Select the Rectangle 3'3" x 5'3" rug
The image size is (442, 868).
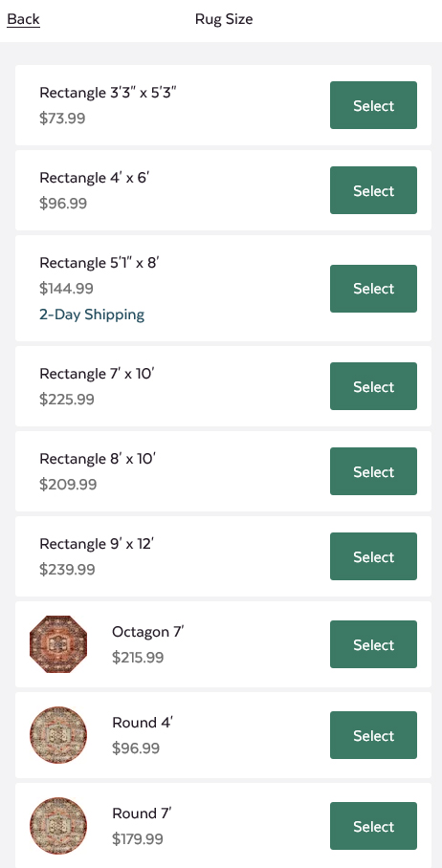coord(373,105)
